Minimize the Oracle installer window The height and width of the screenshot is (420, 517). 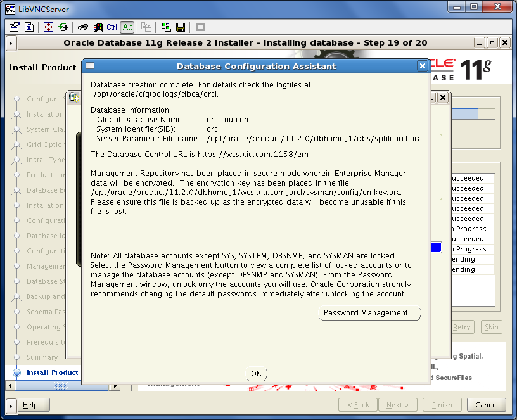(480, 43)
